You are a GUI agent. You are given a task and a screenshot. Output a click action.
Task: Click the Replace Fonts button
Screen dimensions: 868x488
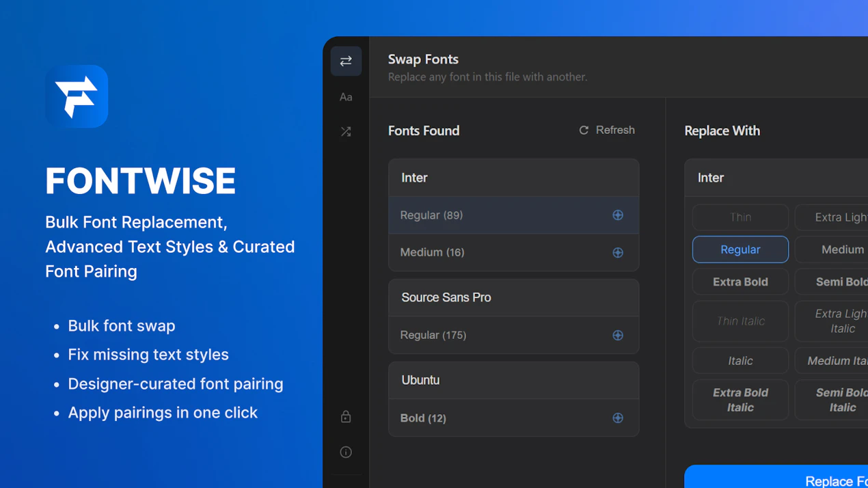click(776, 477)
